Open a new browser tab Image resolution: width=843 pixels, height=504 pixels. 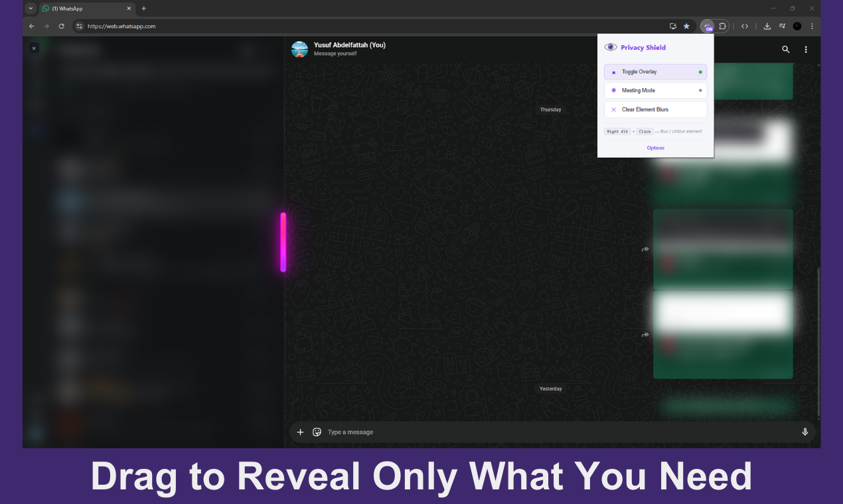(x=144, y=9)
